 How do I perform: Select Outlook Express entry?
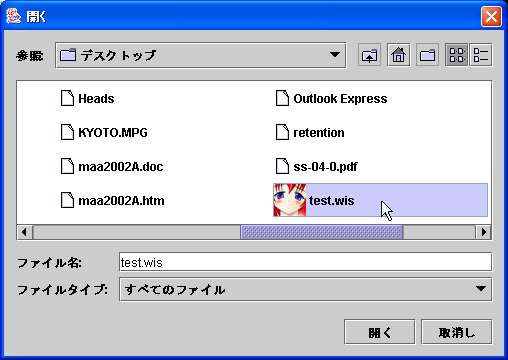[x=331, y=98]
